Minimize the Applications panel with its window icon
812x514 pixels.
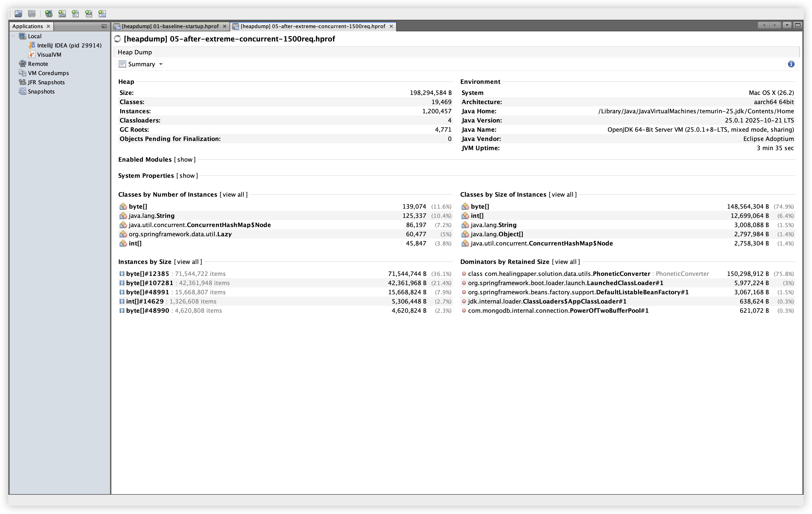(104, 26)
